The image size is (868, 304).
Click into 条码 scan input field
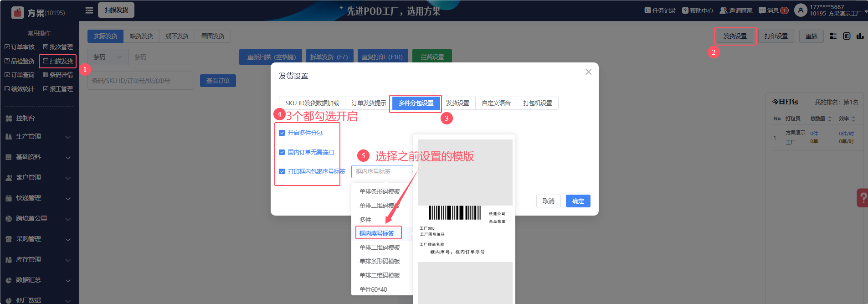(x=182, y=57)
